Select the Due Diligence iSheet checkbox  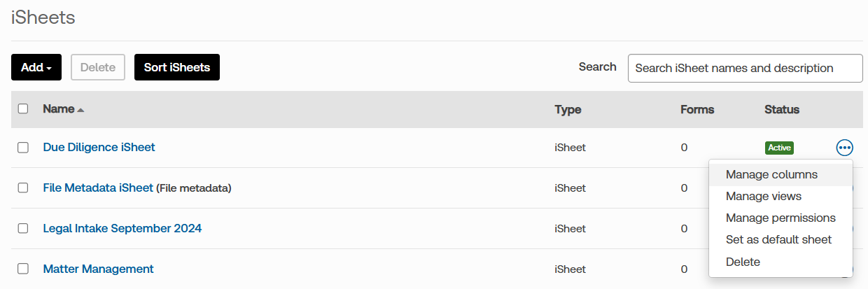(23, 148)
